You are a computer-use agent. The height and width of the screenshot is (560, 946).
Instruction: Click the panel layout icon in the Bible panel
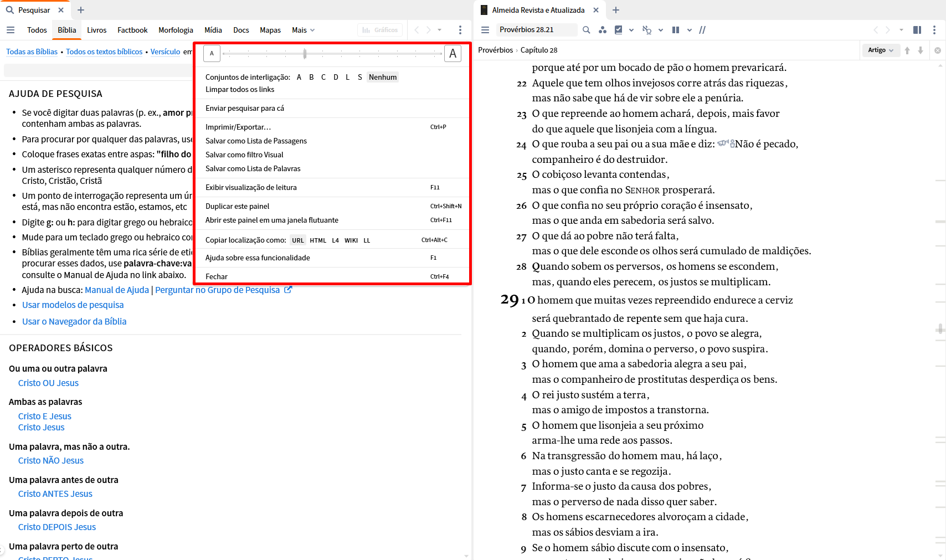[x=917, y=30]
